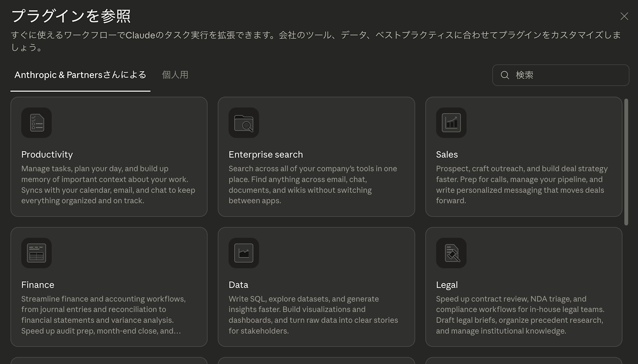Open the Productivity plugin card
Screen dimensions: 638x364
pos(109,156)
